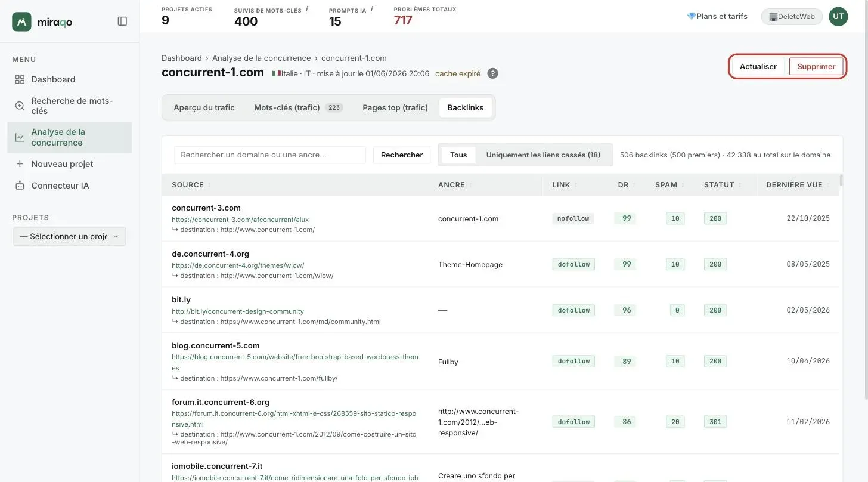Click the 301 status badge
Screen dimensions: 868x482
pyautogui.click(x=715, y=422)
